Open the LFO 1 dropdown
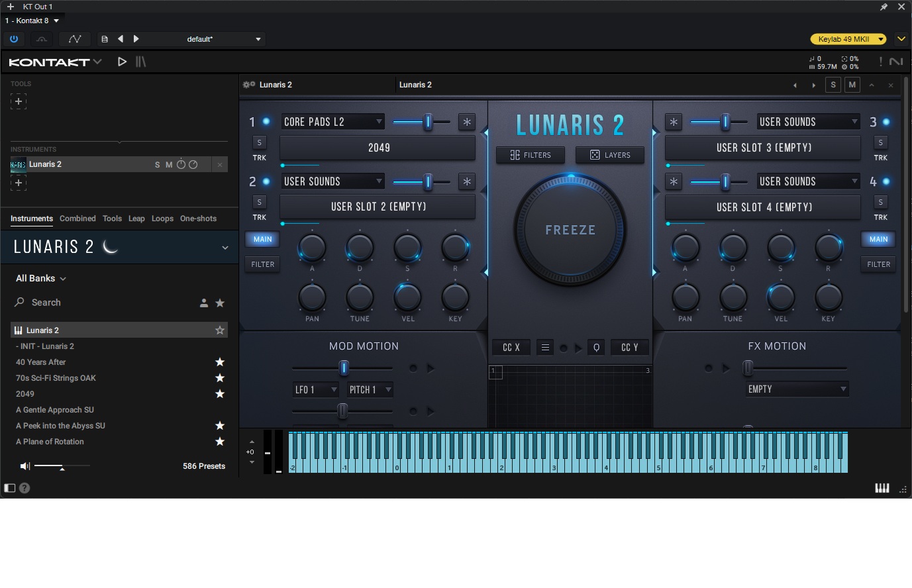This screenshot has height=588, width=912. (x=316, y=390)
